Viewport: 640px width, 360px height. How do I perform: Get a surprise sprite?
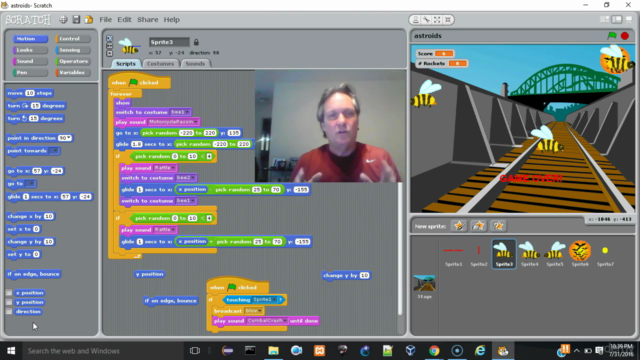[x=498, y=226]
